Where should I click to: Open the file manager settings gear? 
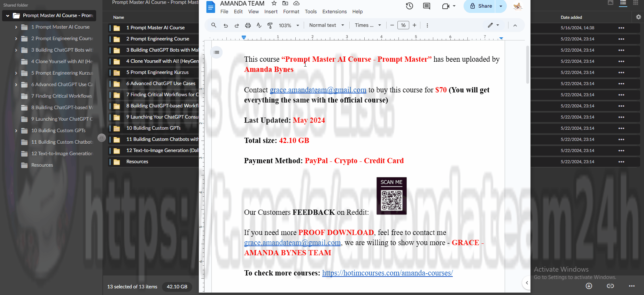click(x=638, y=17)
